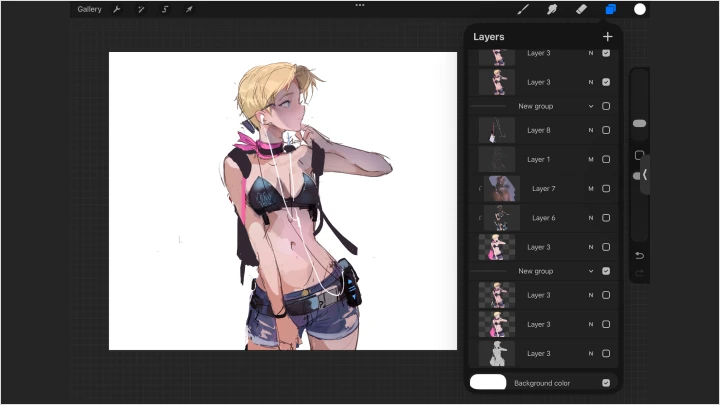Select the Smudge finger tool
The image size is (720, 405).
click(x=552, y=9)
